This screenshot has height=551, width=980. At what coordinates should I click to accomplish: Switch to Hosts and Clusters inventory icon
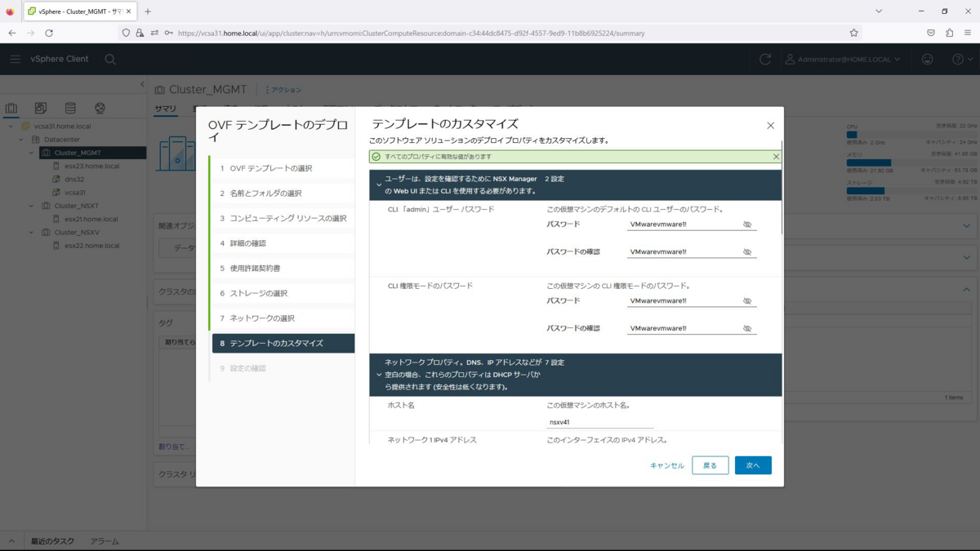coord(11,108)
